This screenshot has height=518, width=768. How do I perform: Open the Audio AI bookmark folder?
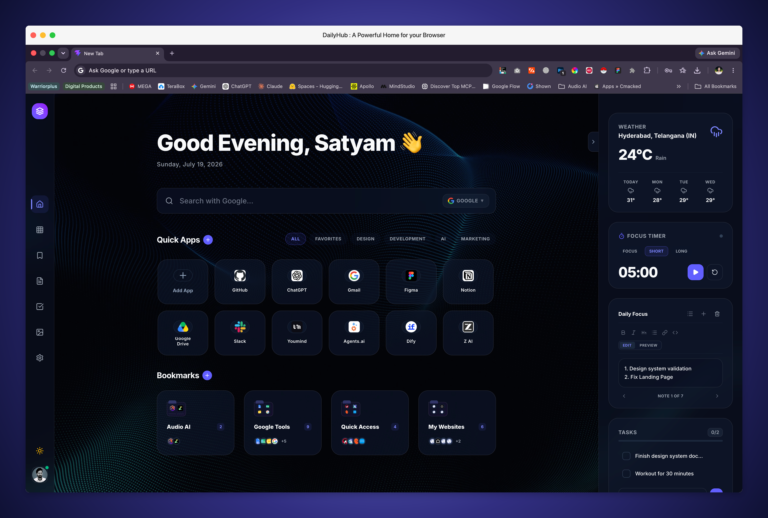(x=196, y=423)
